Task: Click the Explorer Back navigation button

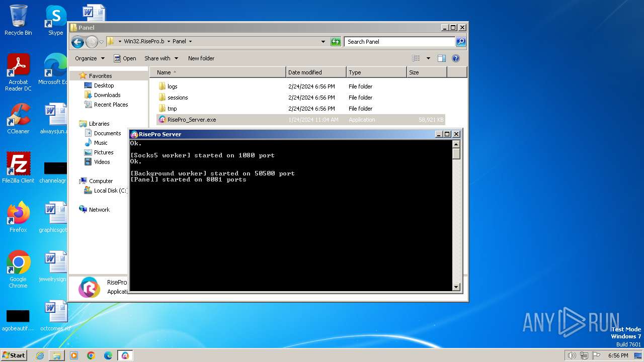Action: (77, 42)
